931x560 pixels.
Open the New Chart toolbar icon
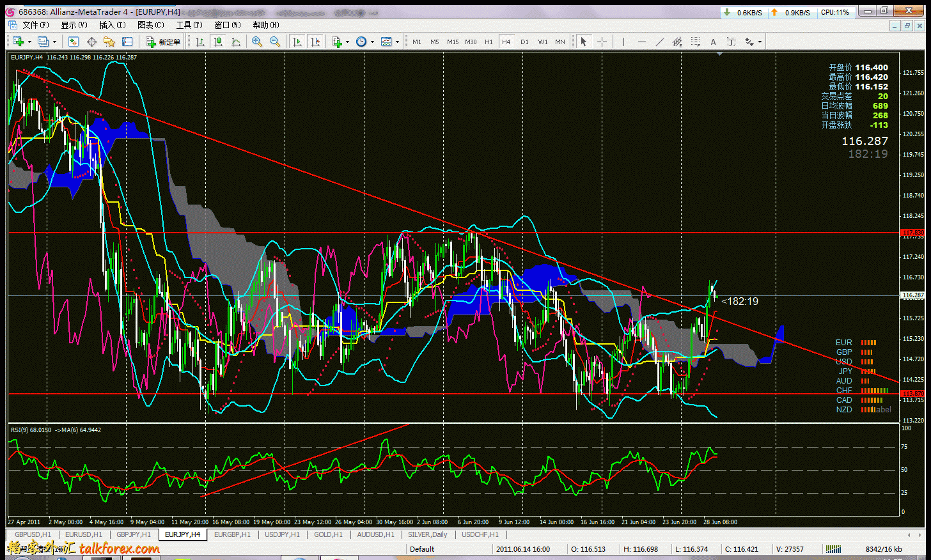[x=18, y=42]
